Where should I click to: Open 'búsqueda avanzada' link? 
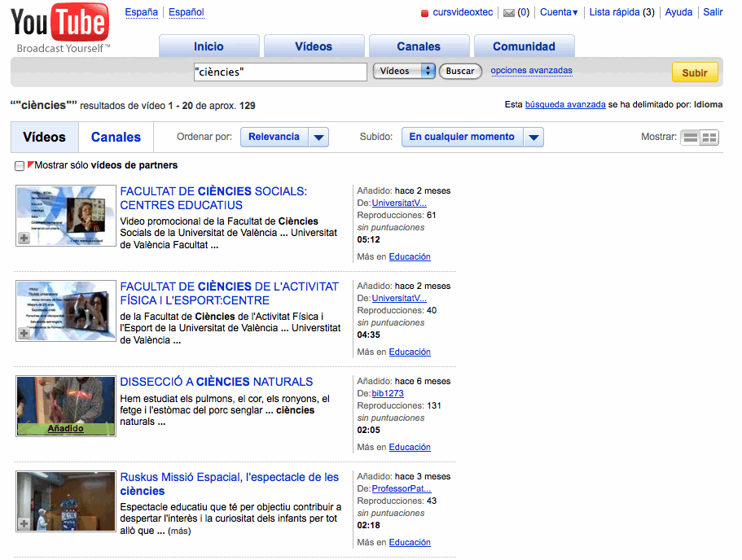pyautogui.click(x=565, y=104)
